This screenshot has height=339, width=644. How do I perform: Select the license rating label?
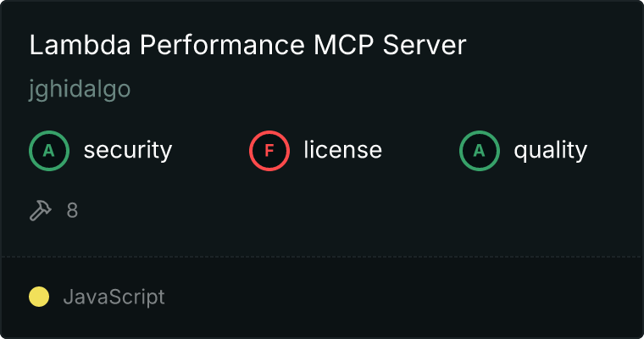coord(343,149)
